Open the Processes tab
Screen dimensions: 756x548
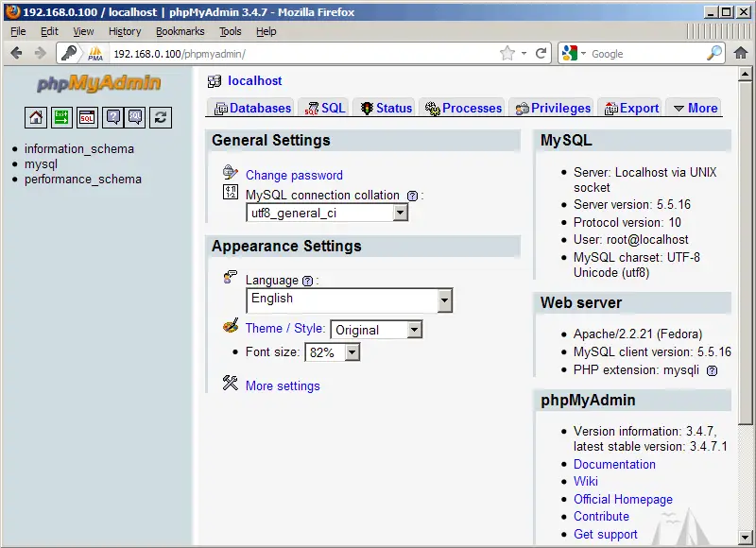463,108
